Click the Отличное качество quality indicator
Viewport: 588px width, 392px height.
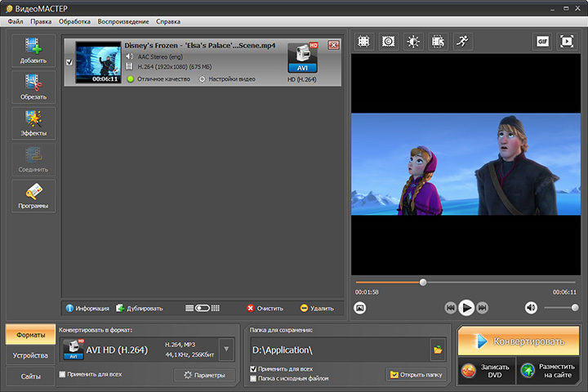pyautogui.click(x=158, y=79)
